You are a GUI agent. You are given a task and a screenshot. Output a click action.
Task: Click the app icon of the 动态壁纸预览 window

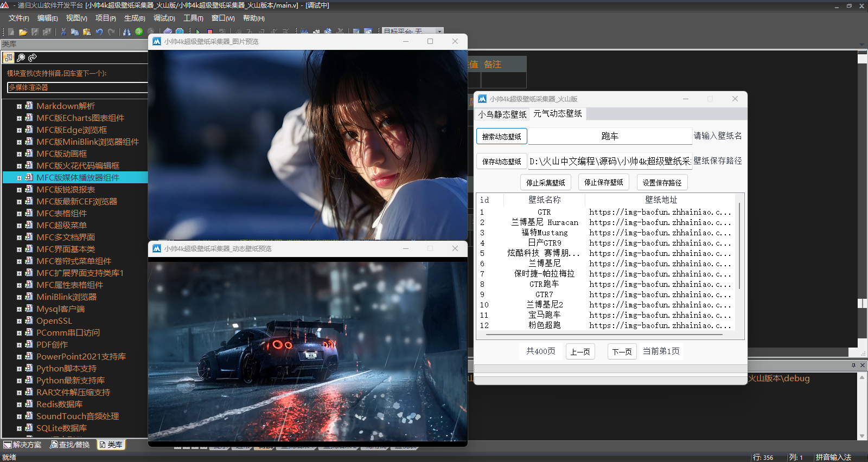[x=157, y=248]
